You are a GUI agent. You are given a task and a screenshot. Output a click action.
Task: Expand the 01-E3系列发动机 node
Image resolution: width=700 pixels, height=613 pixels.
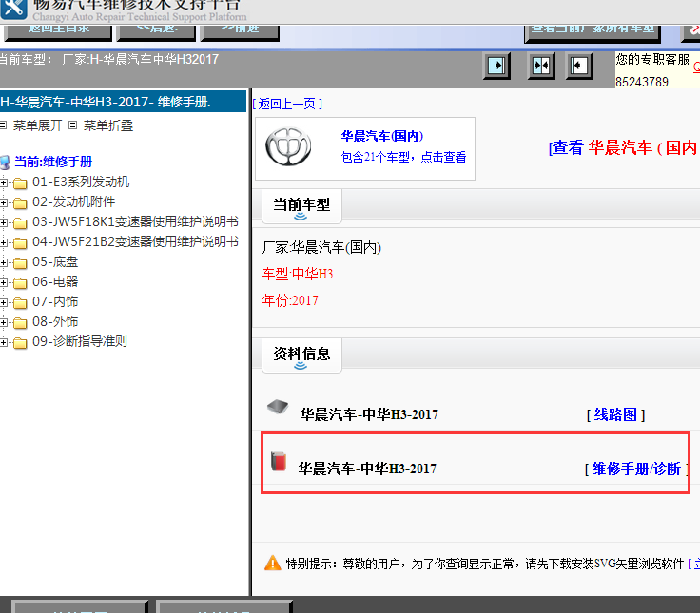tap(4, 182)
